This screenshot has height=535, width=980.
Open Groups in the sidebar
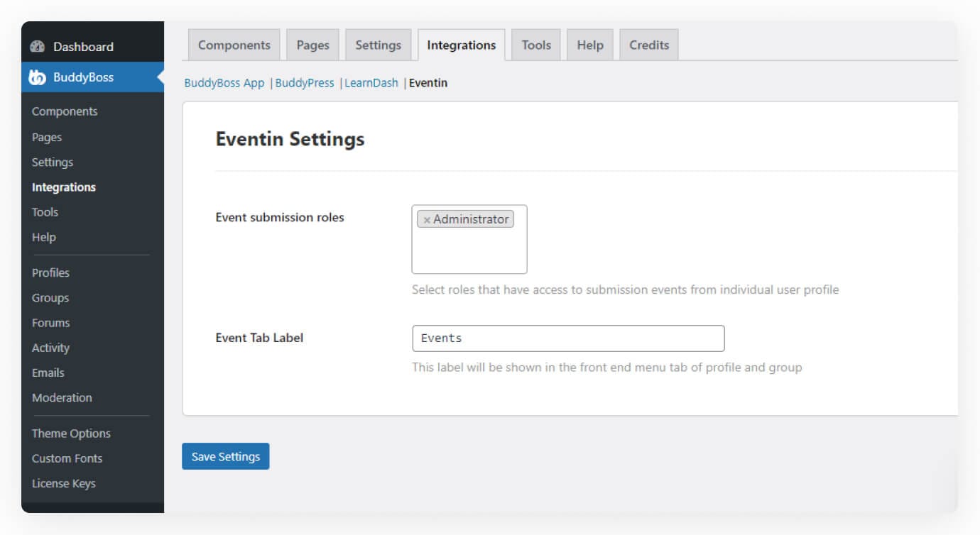point(50,298)
